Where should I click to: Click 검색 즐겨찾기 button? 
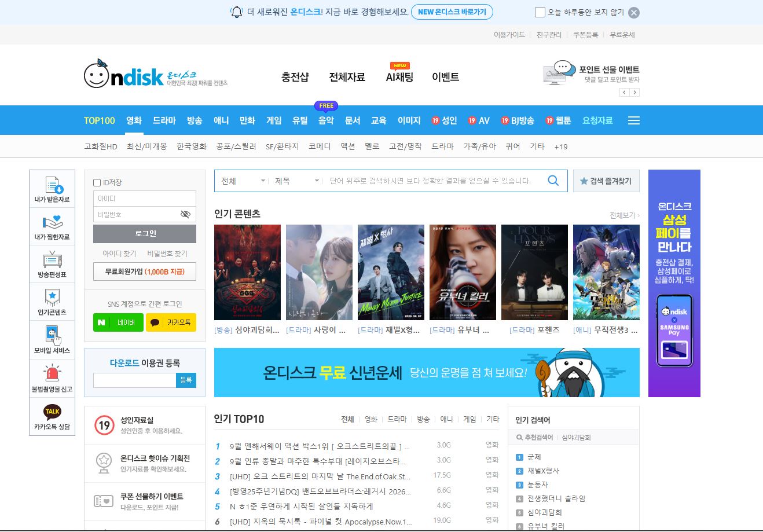(606, 181)
